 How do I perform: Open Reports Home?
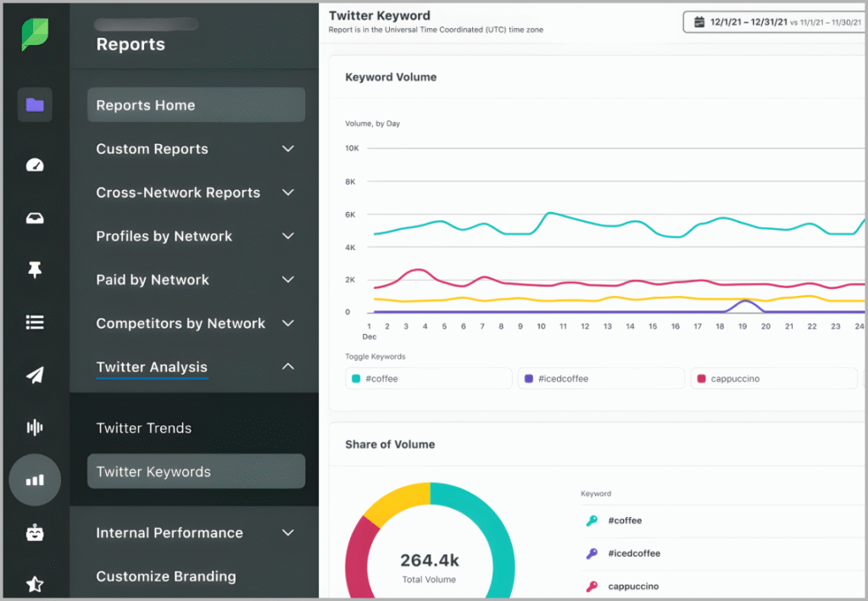(196, 104)
